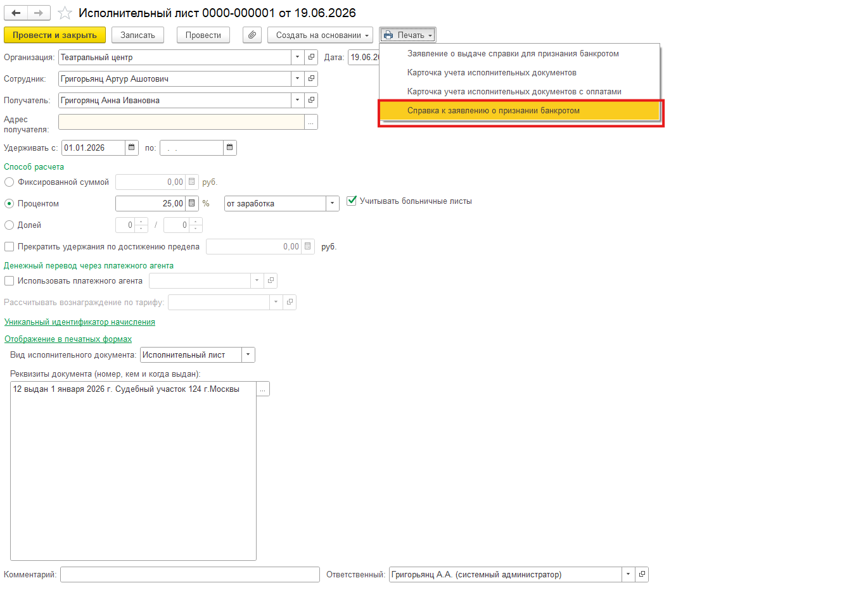Open the tariff card icon
The image size is (868, 590).
pos(290,302)
